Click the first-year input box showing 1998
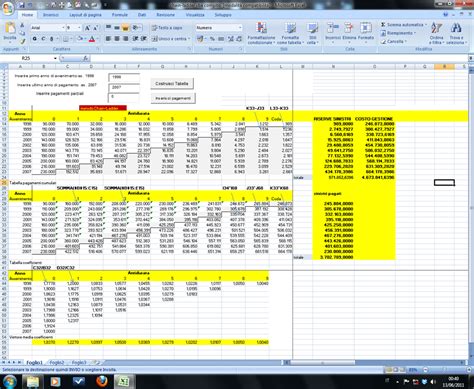The width and height of the screenshot is (474, 389). click(124, 77)
